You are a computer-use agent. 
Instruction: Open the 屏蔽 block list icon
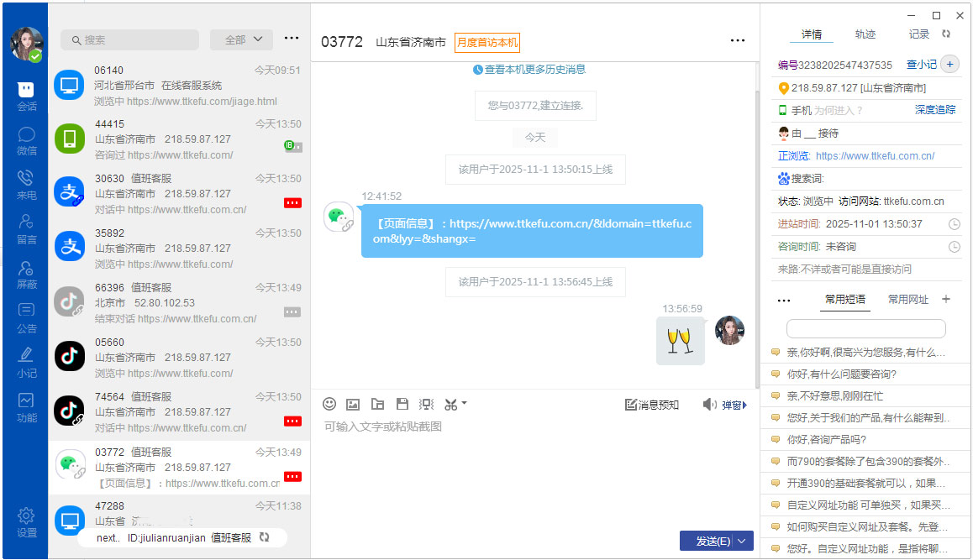coord(26,274)
